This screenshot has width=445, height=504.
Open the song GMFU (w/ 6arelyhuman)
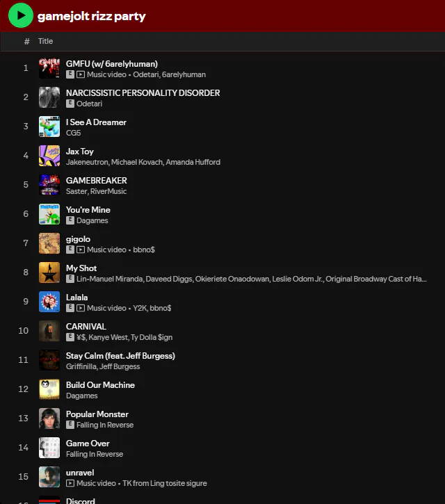[112, 64]
